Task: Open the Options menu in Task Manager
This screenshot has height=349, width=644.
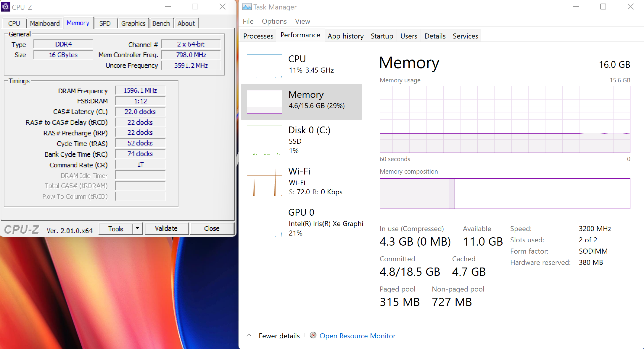Action: [x=274, y=21]
